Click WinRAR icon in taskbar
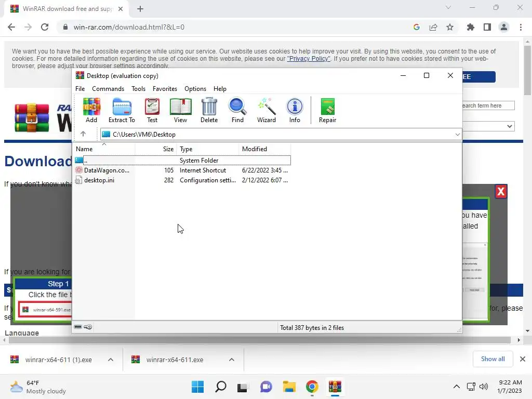This screenshot has height=399, width=532. coord(335,387)
